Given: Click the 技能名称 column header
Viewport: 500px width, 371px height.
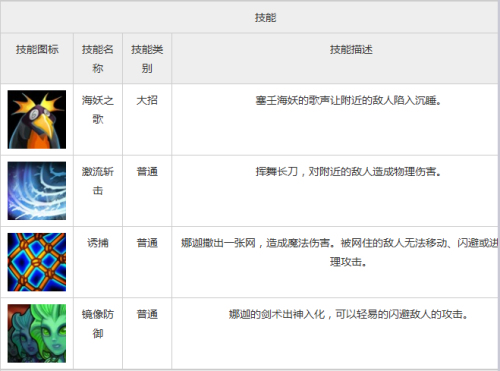Looking at the screenshot, I should coord(98,59).
